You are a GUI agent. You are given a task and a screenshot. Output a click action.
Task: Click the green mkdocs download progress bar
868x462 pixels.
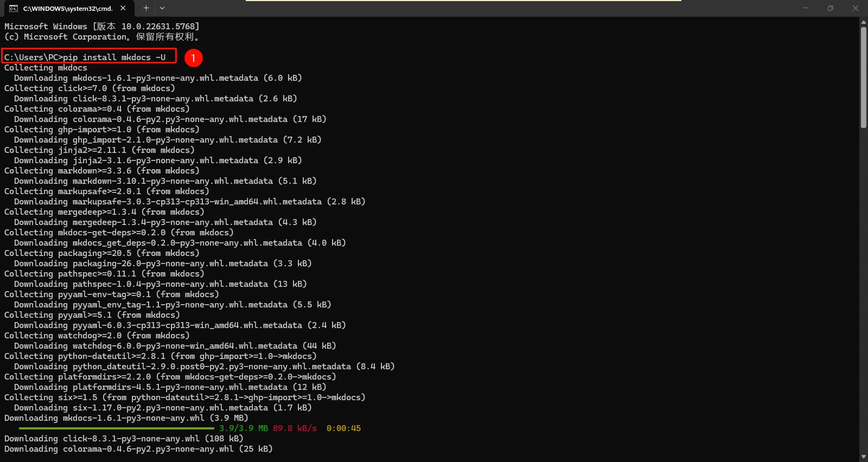pyautogui.click(x=116, y=428)
